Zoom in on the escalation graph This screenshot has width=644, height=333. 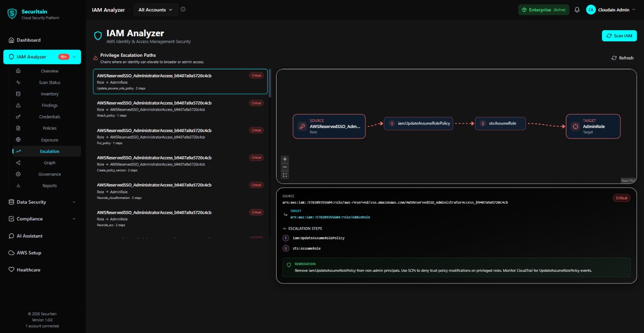[285, 159]
